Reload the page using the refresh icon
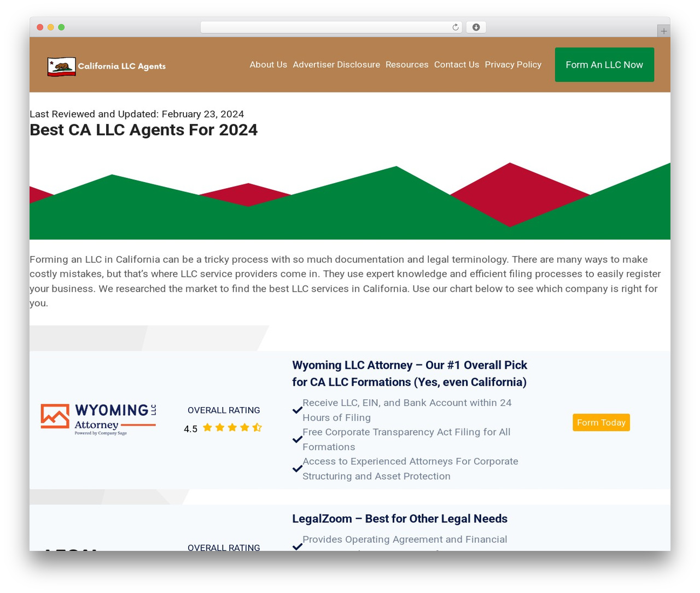 [x=455, y=27]
